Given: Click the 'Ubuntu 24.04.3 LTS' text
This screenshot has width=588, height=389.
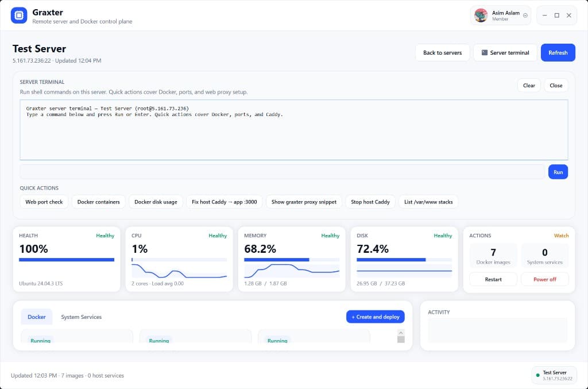Looking at the screenshot, I should point(41,284).
